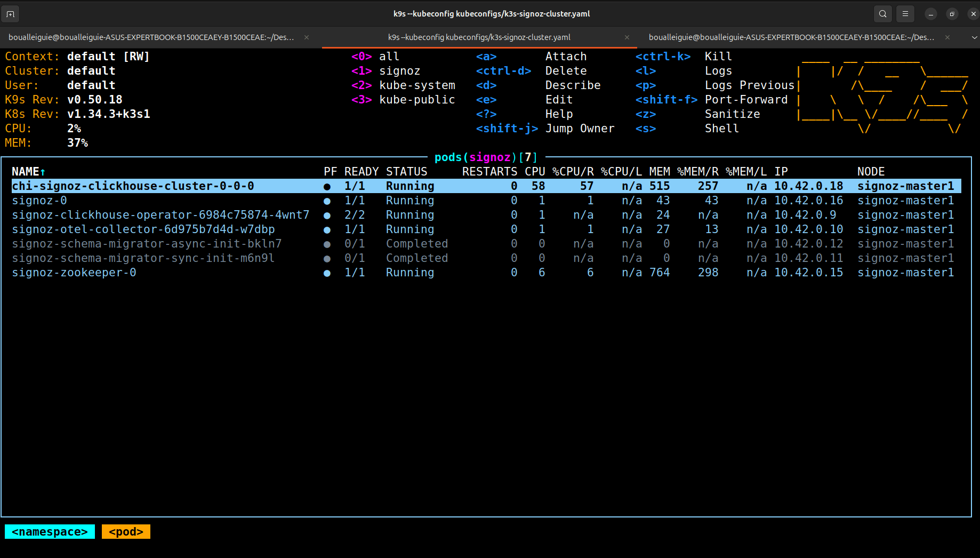Click the Completed status of async-init pod

(417, 243)
